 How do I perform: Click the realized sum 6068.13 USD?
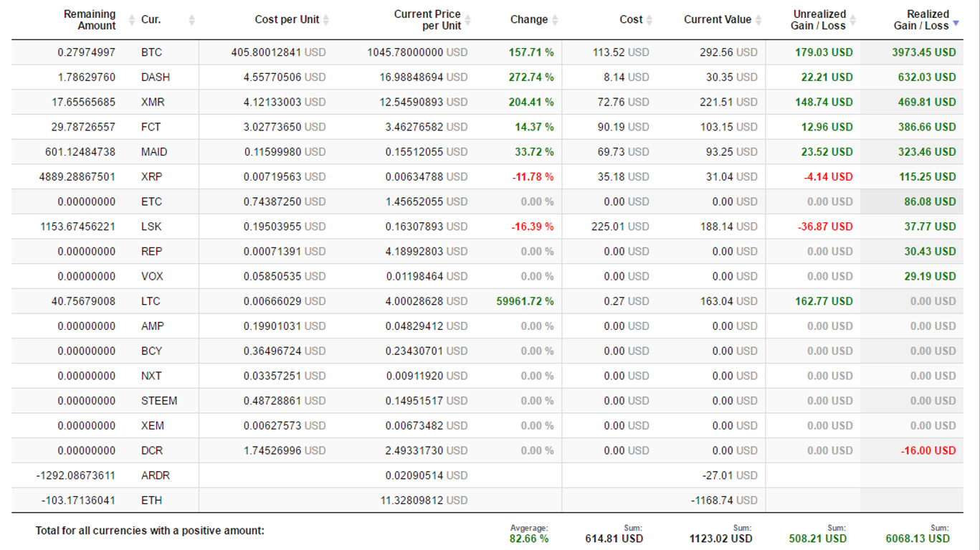(x=918, y=539)
